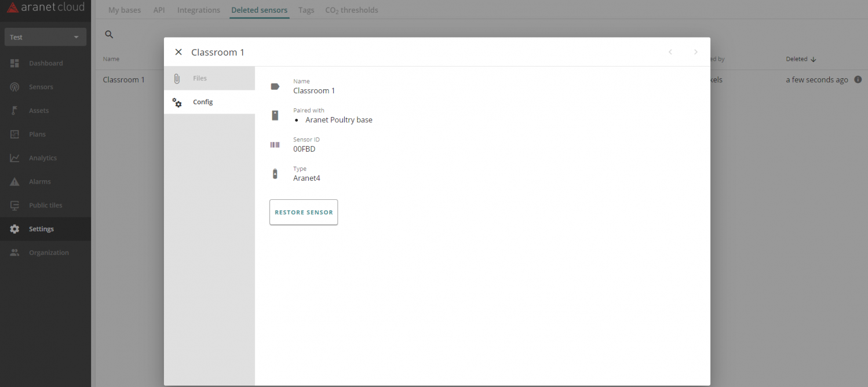Open Plans in the sidebar
Viewport: 868px width, 387px height.
[x=45, y=134]
